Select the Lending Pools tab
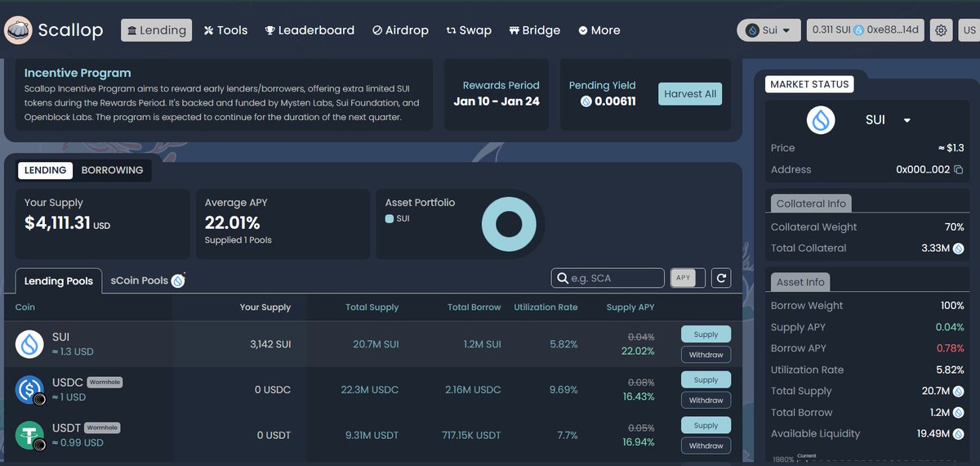 [x=59, y=280]
